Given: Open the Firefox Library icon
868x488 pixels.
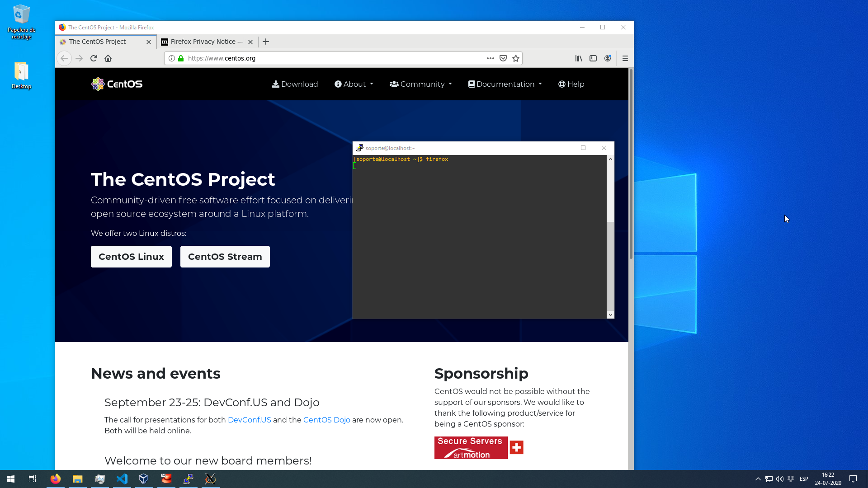Looking at the screenshot, I should click(578, 58).
